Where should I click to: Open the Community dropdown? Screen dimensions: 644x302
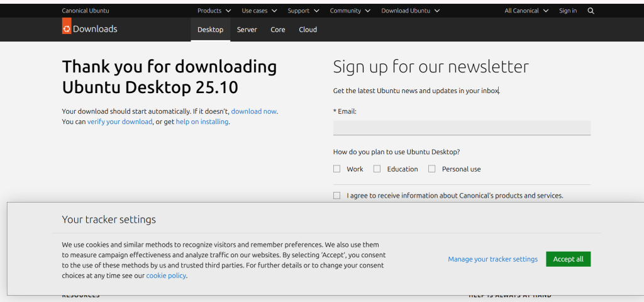click(350, 11)
